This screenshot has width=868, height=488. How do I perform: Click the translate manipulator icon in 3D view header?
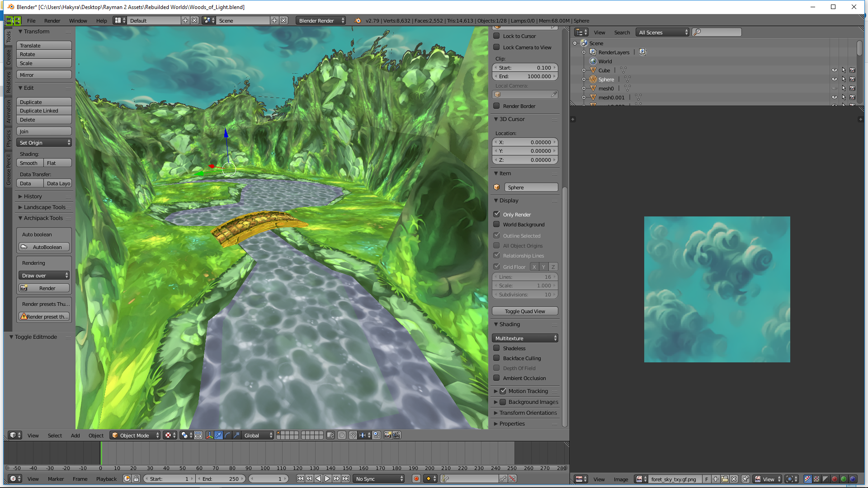pos(218,435)
